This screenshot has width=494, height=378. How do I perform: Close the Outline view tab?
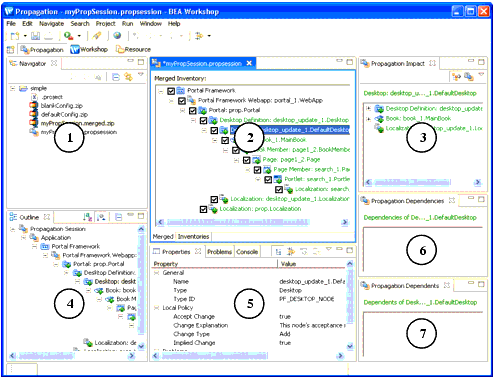47,217
